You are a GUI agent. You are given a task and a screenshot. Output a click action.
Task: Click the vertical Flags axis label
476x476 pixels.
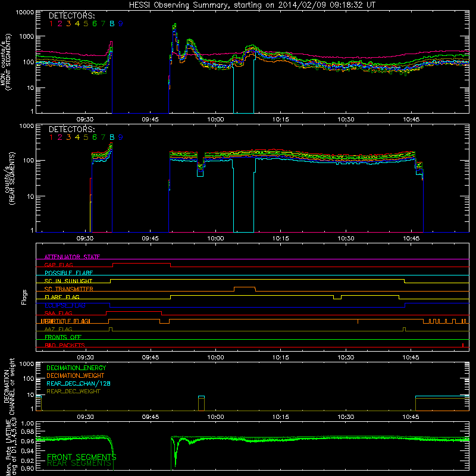[24, 297]
